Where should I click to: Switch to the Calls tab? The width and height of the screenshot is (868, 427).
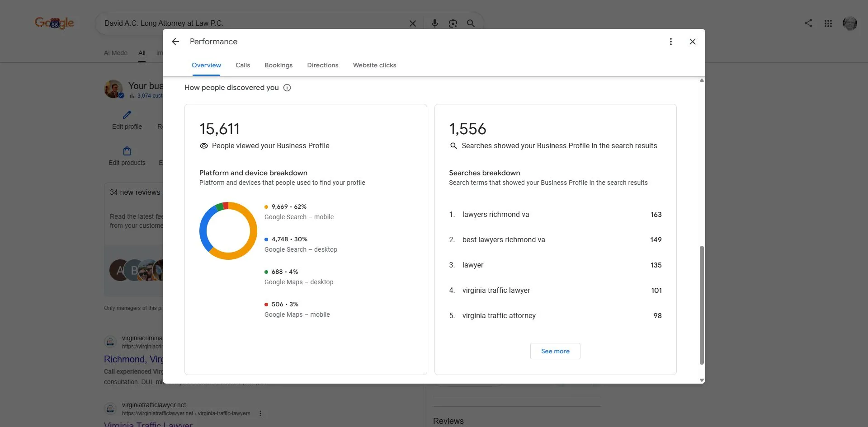[243, 65]
